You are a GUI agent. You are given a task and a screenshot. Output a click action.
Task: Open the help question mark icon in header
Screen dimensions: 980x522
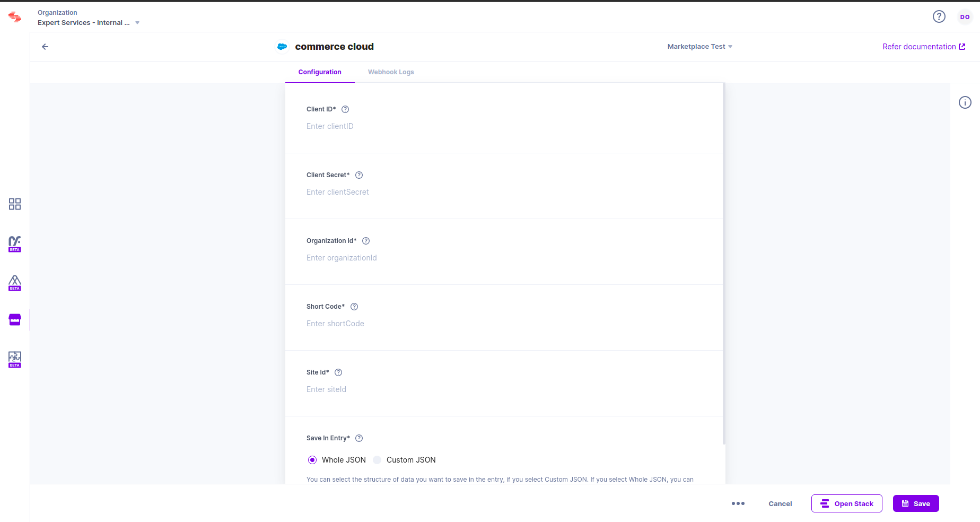[939, 16]
